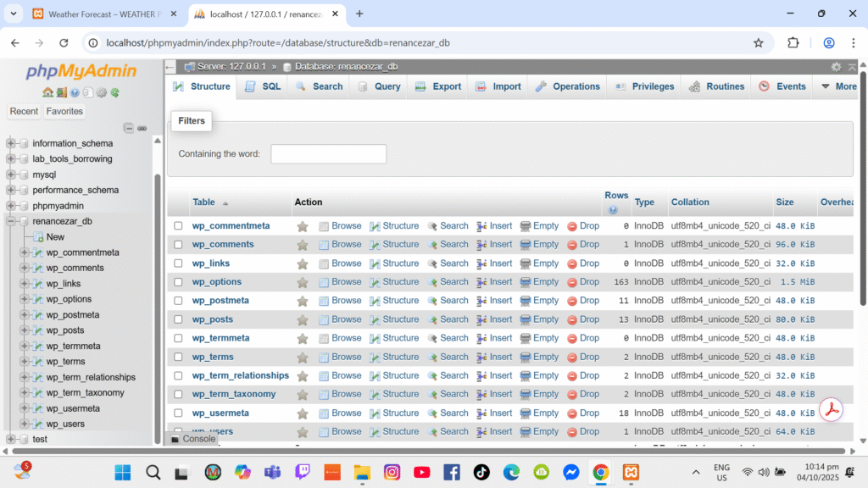
Task: Expand the information_schema database node
Action: pos(11,143)
